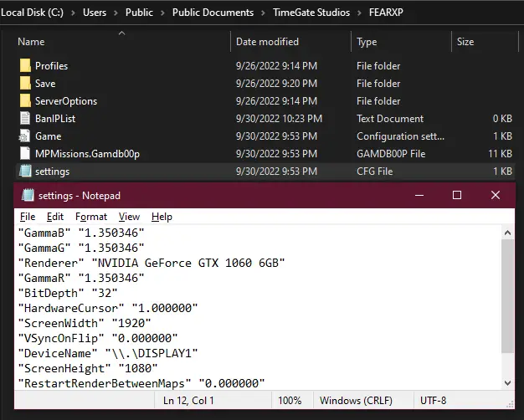
Task: Select the settings file name
Action: [53, 172]
